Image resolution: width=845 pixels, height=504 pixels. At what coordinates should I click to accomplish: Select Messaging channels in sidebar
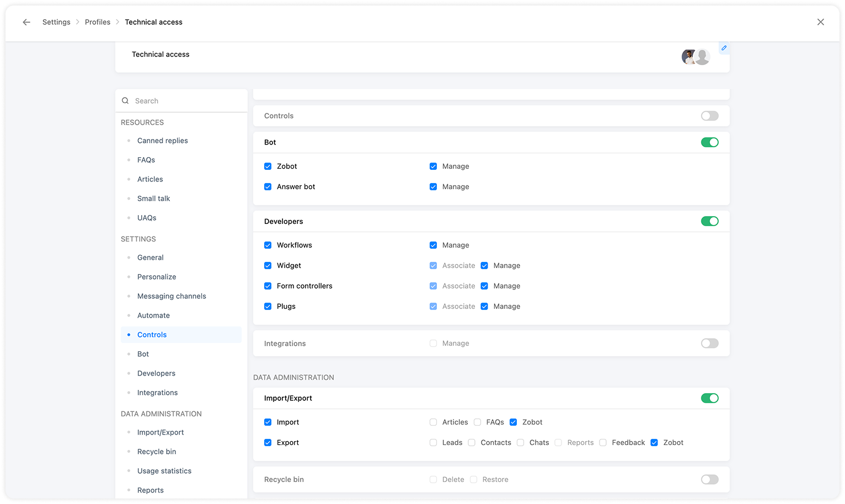[172, 296]
